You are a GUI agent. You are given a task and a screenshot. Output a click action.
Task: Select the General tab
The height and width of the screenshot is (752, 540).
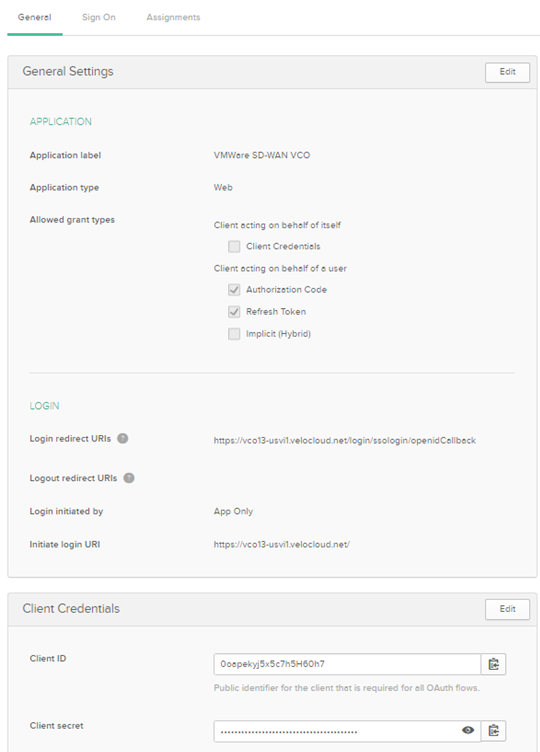tap(35, 17)
